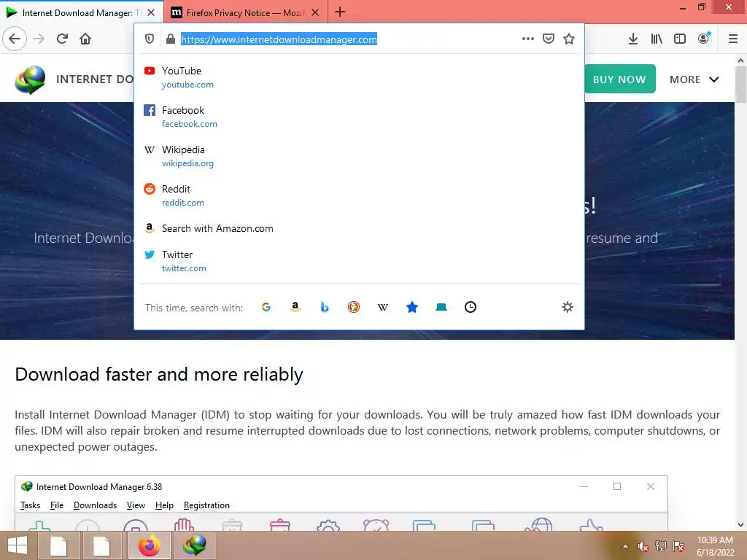Open a new tab with plus
Viewport: 747px width, 560px height.
[340, 12]
